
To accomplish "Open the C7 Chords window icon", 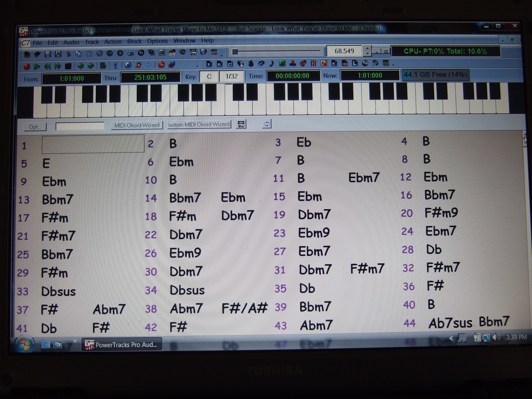I will click(x=230, y=64).
